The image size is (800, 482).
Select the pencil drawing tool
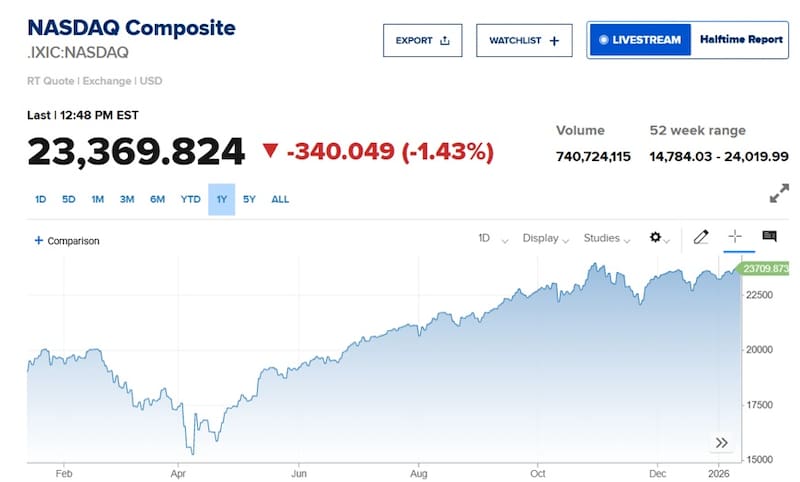coord(701,237)
